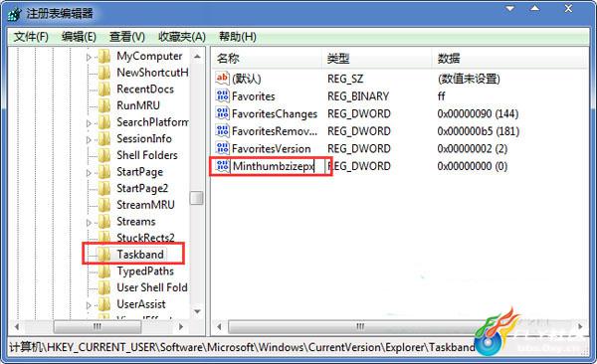597x364 pixels.
Task: Click the tree pane scroll up arrow
Action: (x=197, y=57)
